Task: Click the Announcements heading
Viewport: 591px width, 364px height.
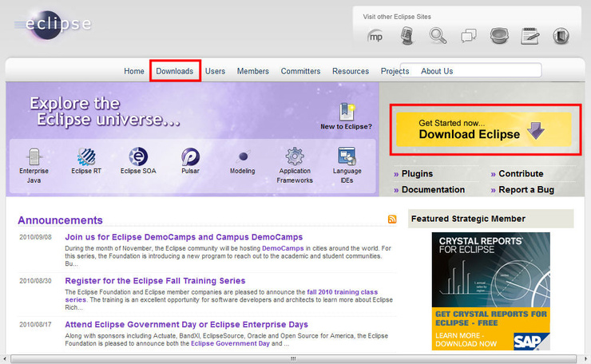Action: (60, 220)
